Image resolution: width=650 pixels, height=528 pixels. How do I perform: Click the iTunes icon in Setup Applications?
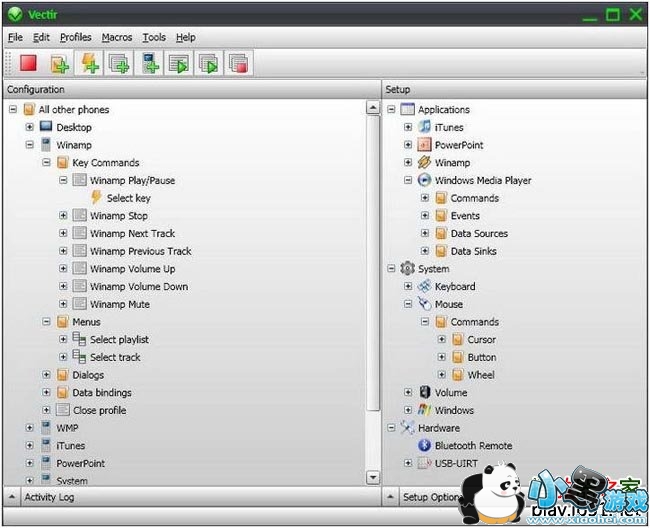(424, 127)
